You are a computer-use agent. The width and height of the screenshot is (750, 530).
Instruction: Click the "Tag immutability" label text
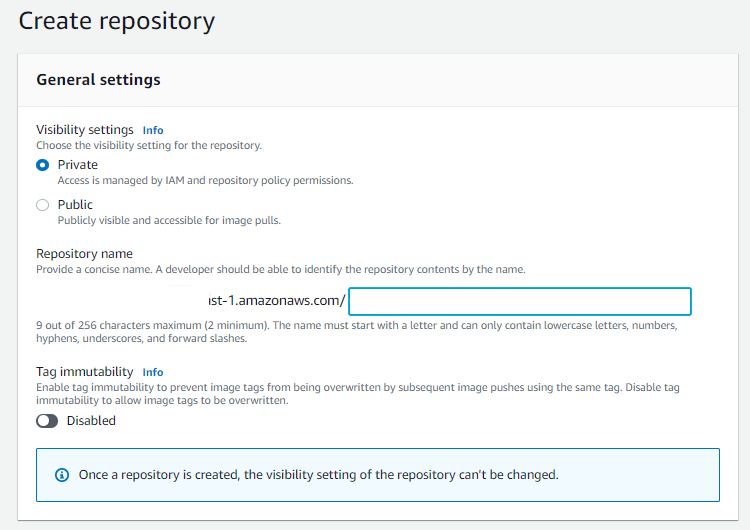tap(85, 372)
